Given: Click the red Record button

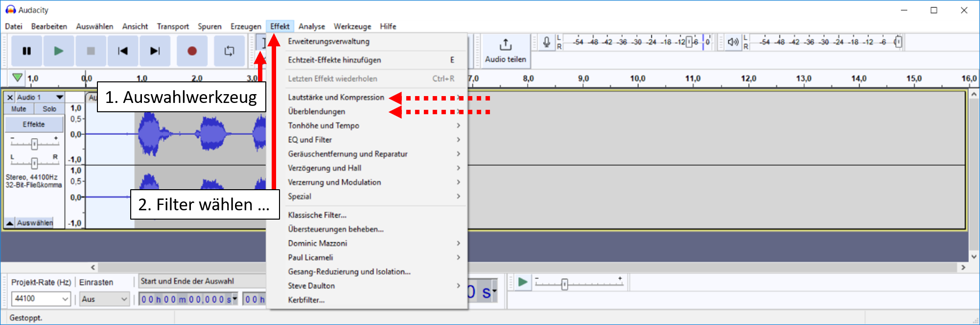Looking at the screenshot, I should point(192,51).
